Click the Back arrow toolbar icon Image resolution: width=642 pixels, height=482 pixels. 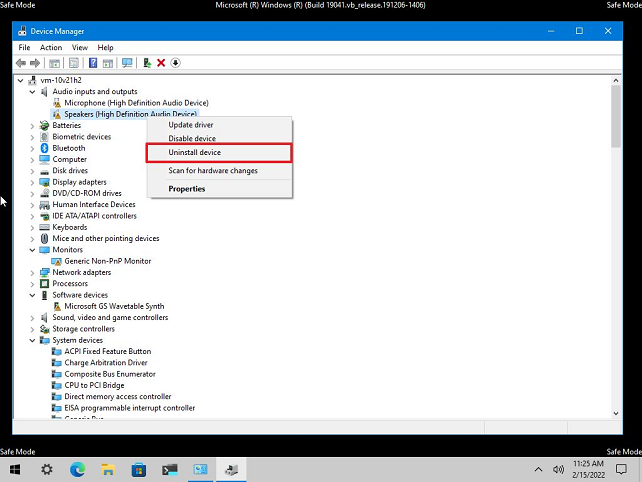[x=20, y=63]
